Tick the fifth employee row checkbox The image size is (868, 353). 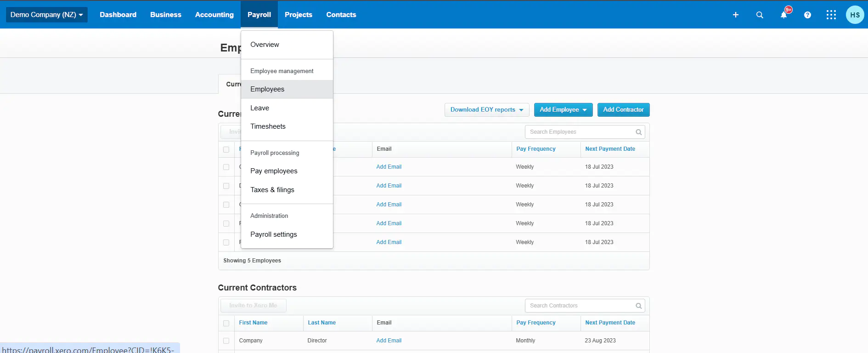pyautogui.click(x=226, y=242)
